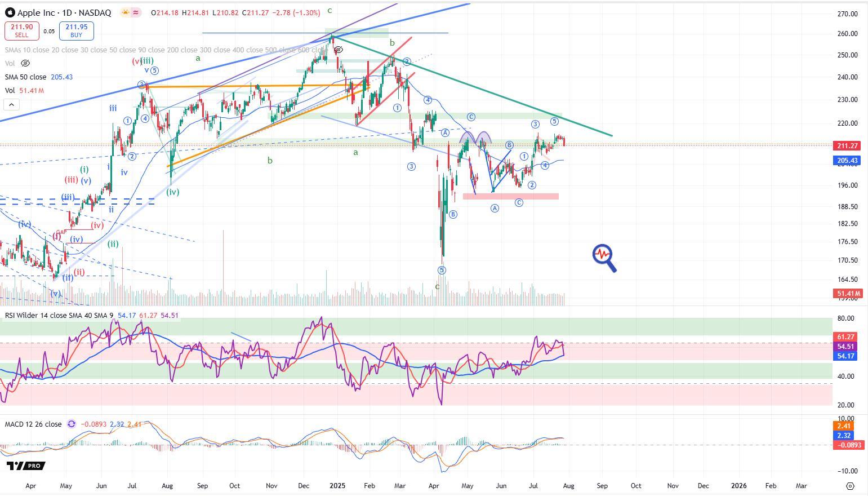Click the 188.50 price scale label
Viewport: 868px width, 496px height.
pyautogui.click(x=847, y=207)
